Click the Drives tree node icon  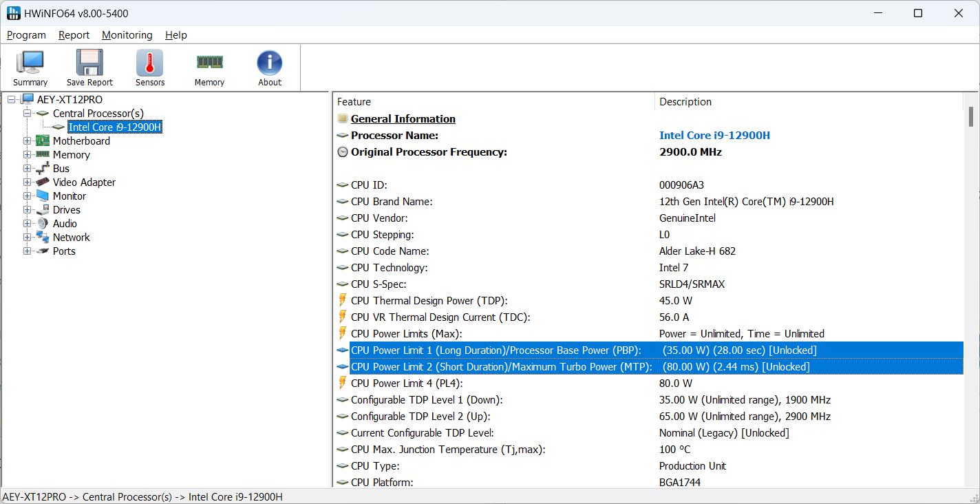pyautogui.click(x=43, y=210)
